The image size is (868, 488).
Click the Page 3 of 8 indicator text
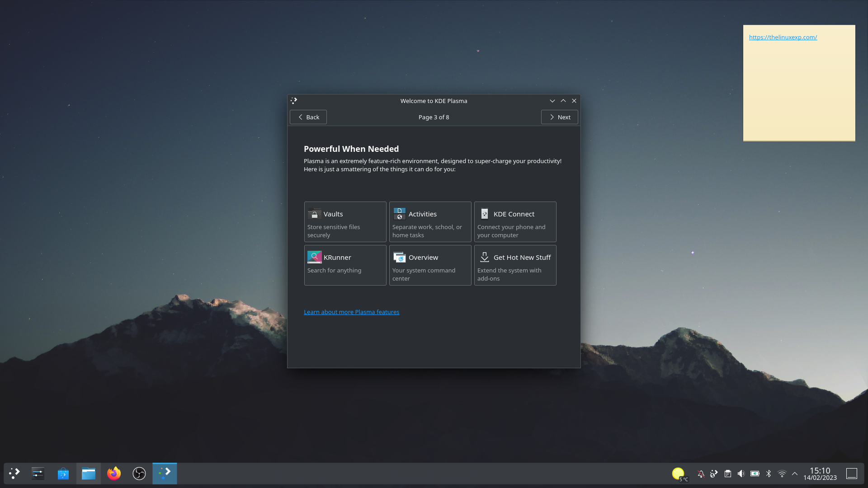tap(434, 117)
